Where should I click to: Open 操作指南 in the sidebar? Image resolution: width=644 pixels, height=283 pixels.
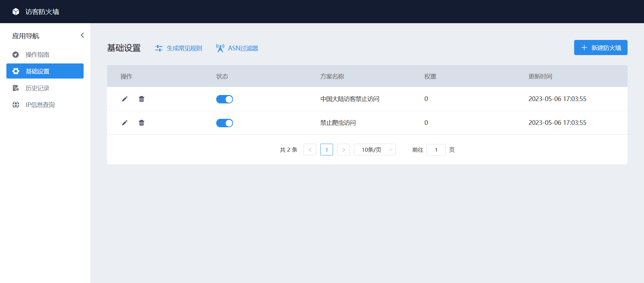45,54
